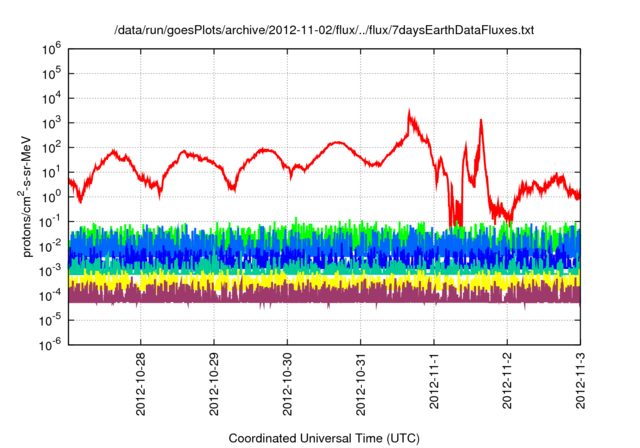Click the y-axis label protons/cm²-s-sr-MeV
This screenshot has width=640, height=448.
point(26,197)
